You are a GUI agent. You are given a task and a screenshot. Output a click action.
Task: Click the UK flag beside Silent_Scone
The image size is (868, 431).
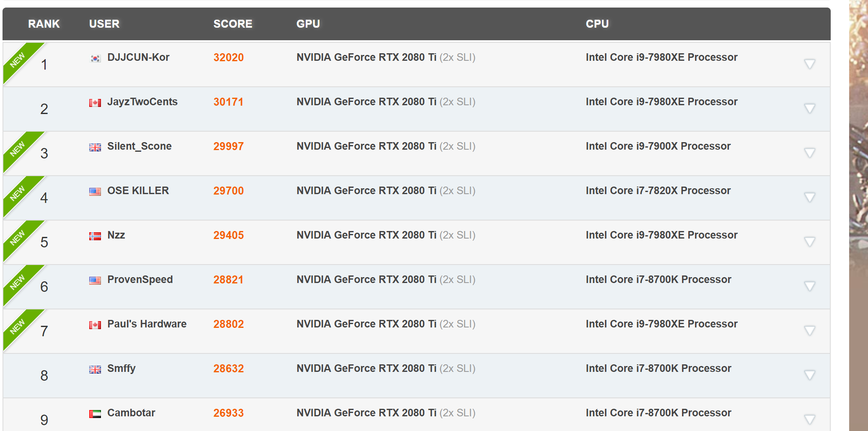[95, 147]
